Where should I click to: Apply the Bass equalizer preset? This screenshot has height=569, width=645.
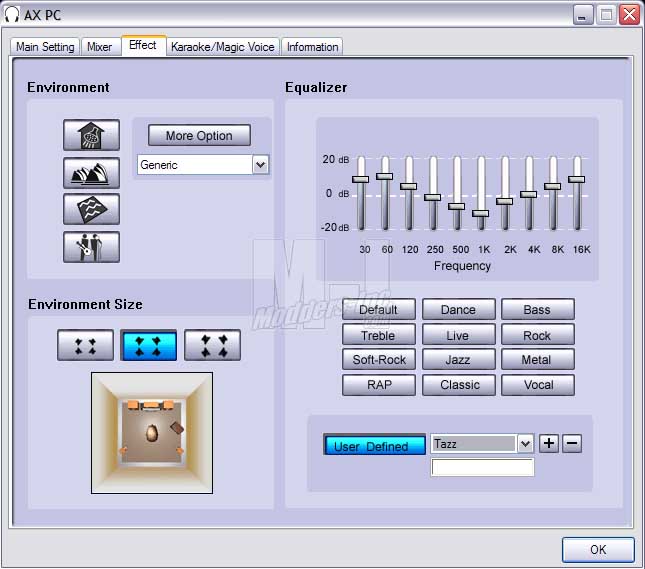click(x=538, y=309)
